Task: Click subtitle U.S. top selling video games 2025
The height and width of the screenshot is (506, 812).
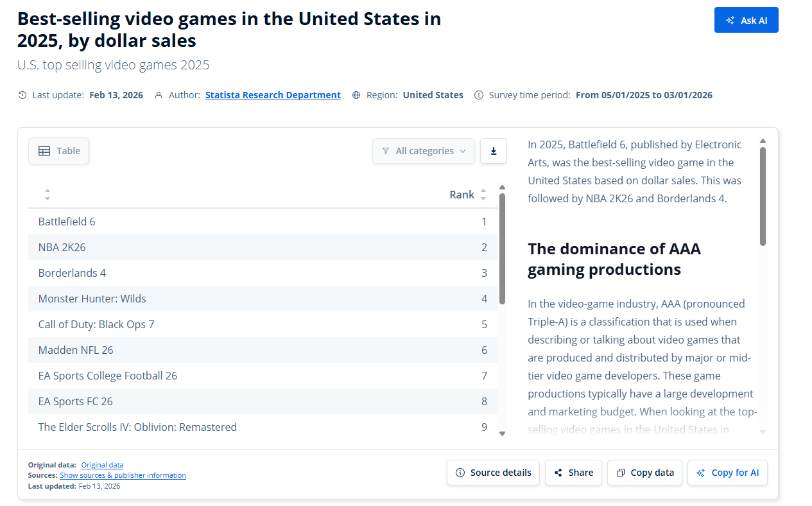Action: click(114, 65)
